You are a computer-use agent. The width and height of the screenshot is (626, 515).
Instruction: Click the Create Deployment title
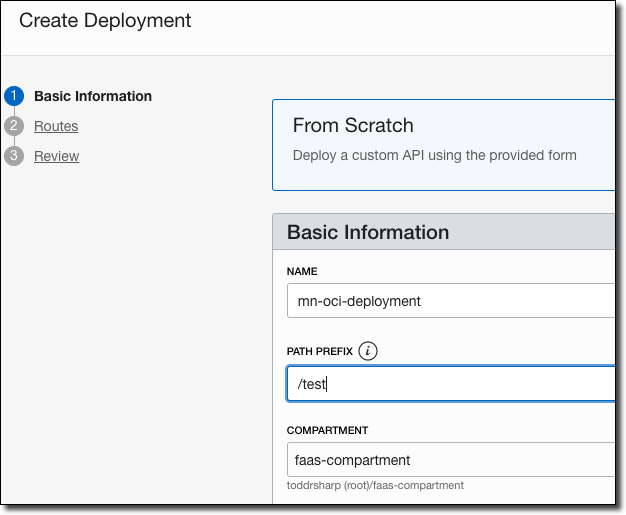coord(105,20)
